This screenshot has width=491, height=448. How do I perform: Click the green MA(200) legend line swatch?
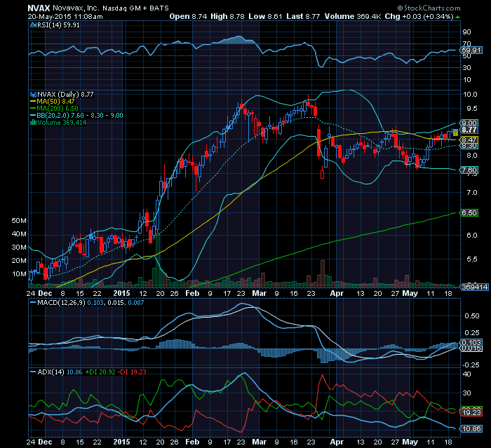click(x=33, y=109)
